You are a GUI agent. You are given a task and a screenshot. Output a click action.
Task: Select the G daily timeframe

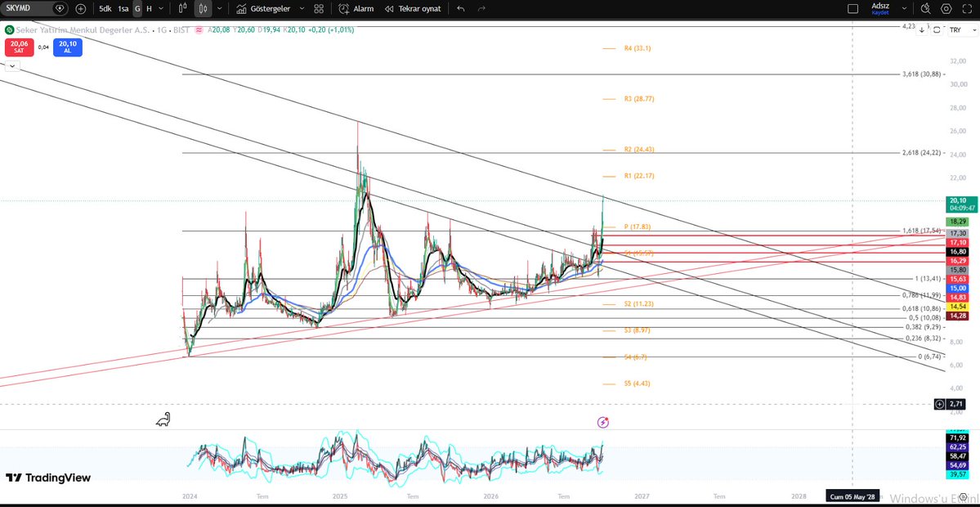(137, 9)
